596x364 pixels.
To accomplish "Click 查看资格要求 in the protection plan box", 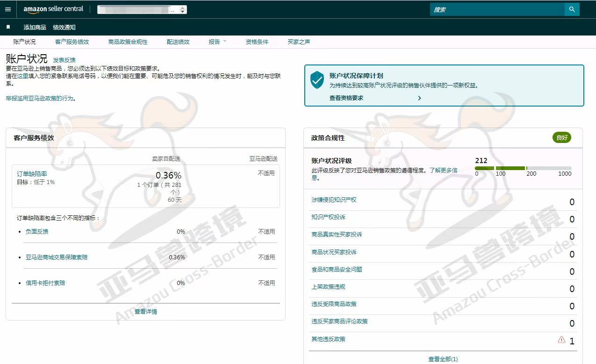I will pos(346,98).
